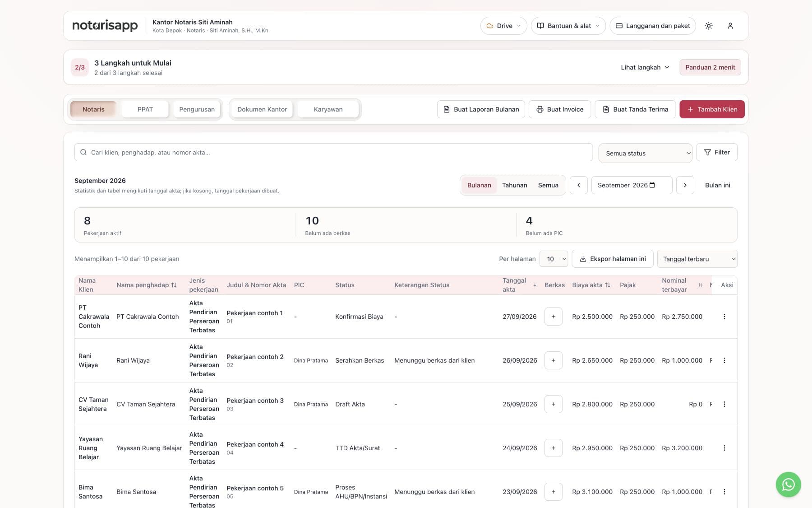The height and width of the screenshot is (508, 812).
Task: Switch period view to Semua
Action: click(548, 185)
